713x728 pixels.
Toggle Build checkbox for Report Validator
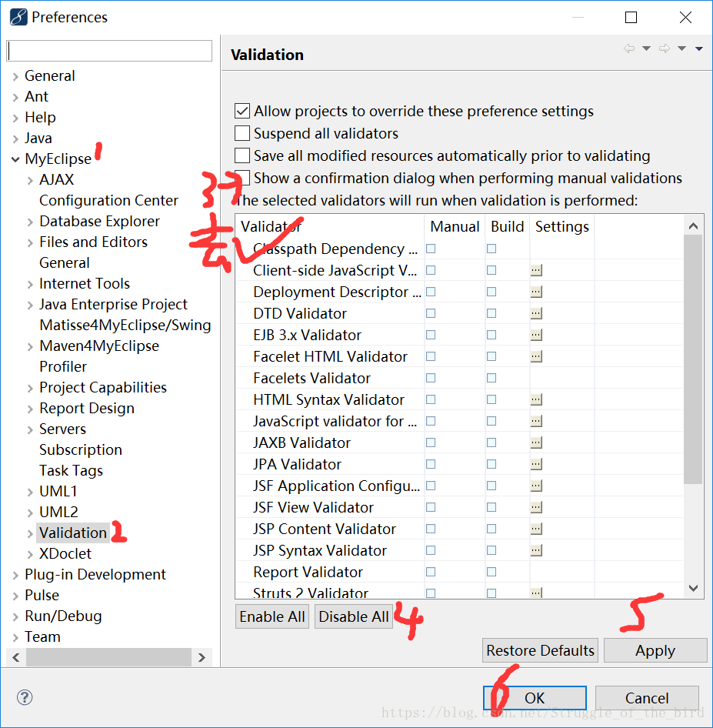(x=491, y=572)
